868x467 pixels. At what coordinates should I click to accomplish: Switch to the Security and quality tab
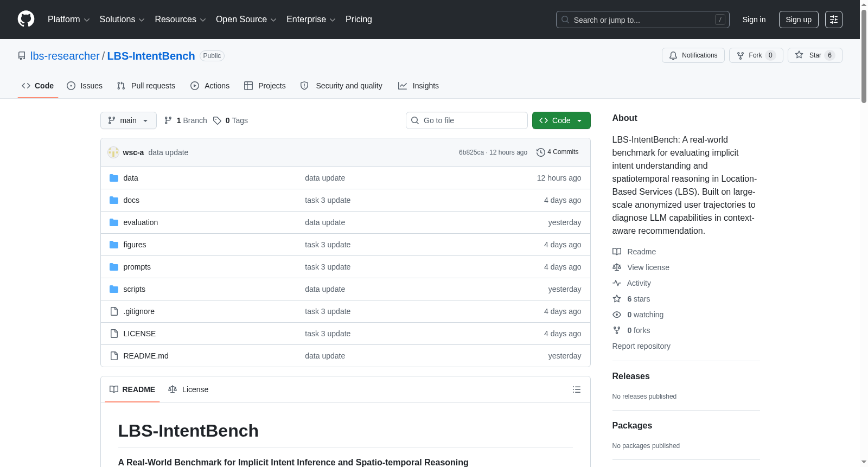tap(341, 86)
